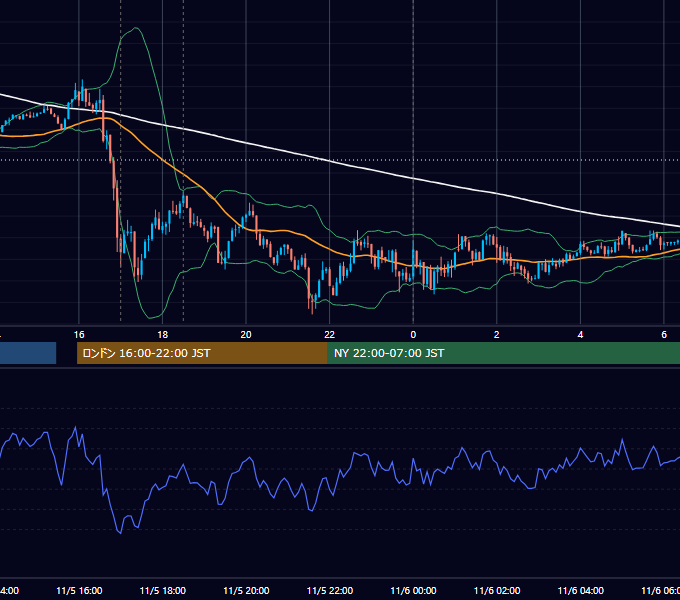Screen dimensions: 680x600
Task: Click the ロンドン 16:00-22:00 JST session bar
Action: click(202, 353)
